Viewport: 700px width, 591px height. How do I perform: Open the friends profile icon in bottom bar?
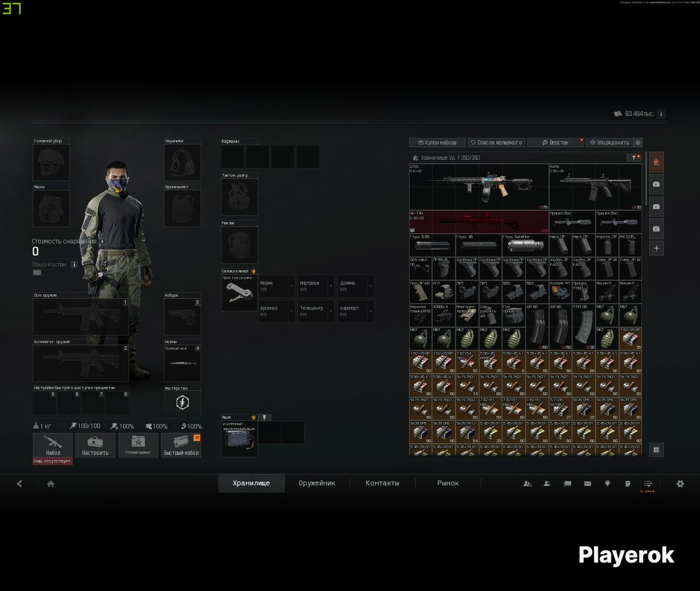tap(547, 483)
